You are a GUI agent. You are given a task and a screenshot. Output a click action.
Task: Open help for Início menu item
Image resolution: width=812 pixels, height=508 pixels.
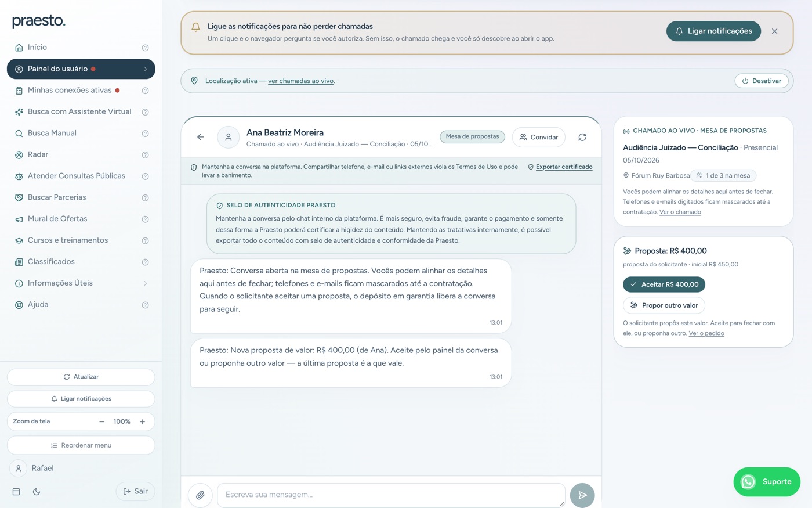point(146,48)
